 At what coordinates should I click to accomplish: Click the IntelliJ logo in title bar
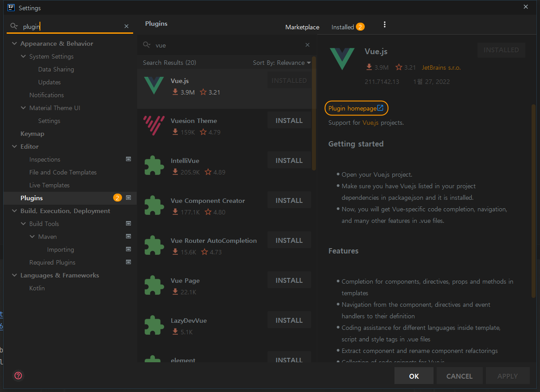click(11, 8)
